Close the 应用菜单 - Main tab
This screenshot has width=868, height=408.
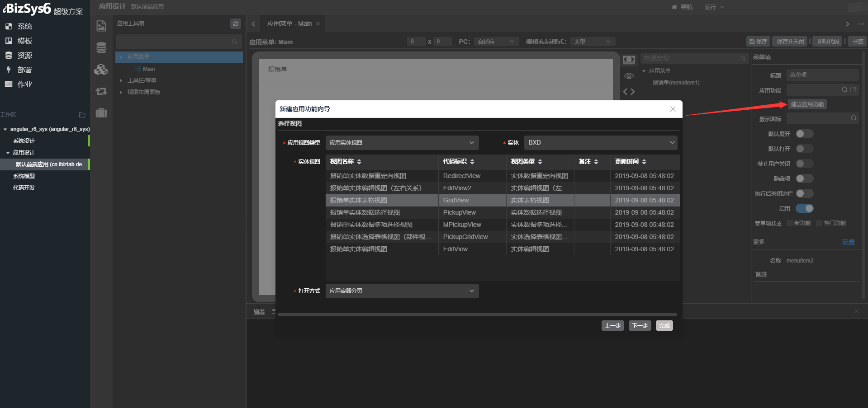pos(318,24)
